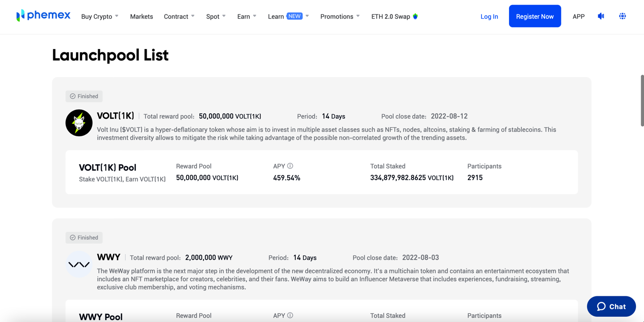Open the Earn dropdown menu
Screen dimensions: 644x322
247,16
